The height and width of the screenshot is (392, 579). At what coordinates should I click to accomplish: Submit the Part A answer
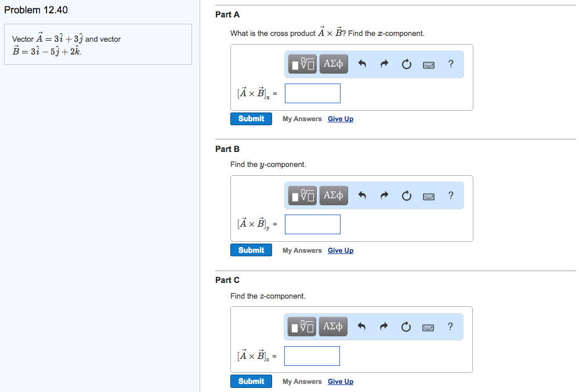[x=251, y=119]
